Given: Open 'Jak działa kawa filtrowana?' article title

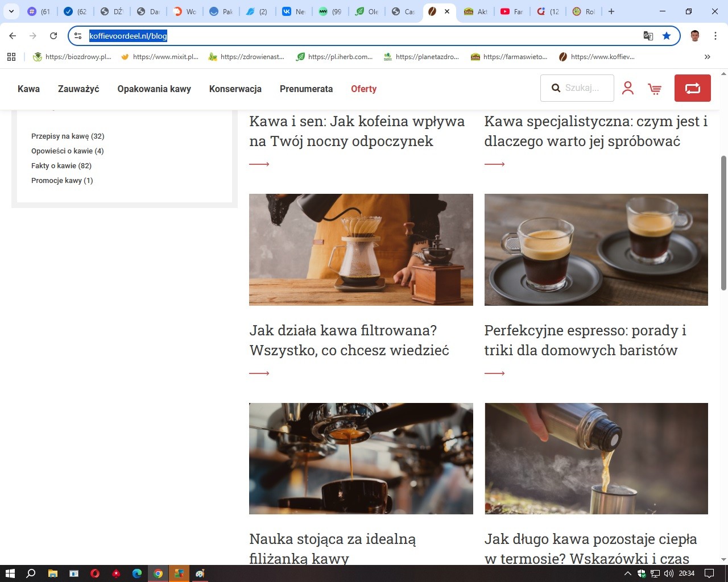Looking at the screenshot, I should pos(349,340).
